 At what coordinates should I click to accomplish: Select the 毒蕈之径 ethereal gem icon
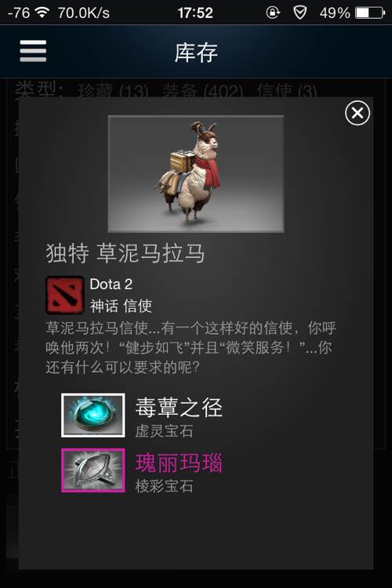[93, 415]
